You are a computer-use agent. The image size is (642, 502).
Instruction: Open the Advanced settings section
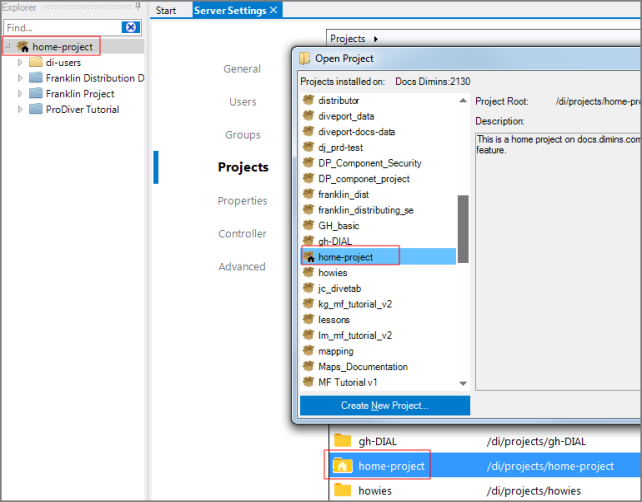[x=242, y=267]
